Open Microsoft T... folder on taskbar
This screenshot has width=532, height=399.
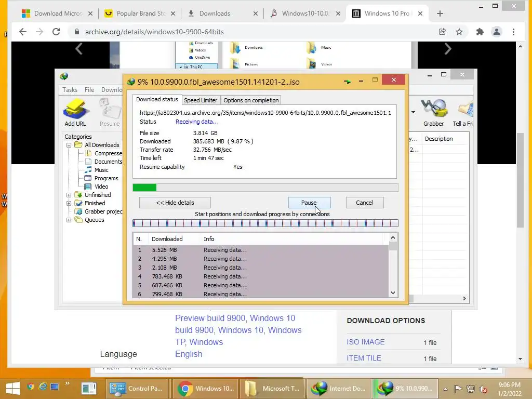(x=273, y=389)
